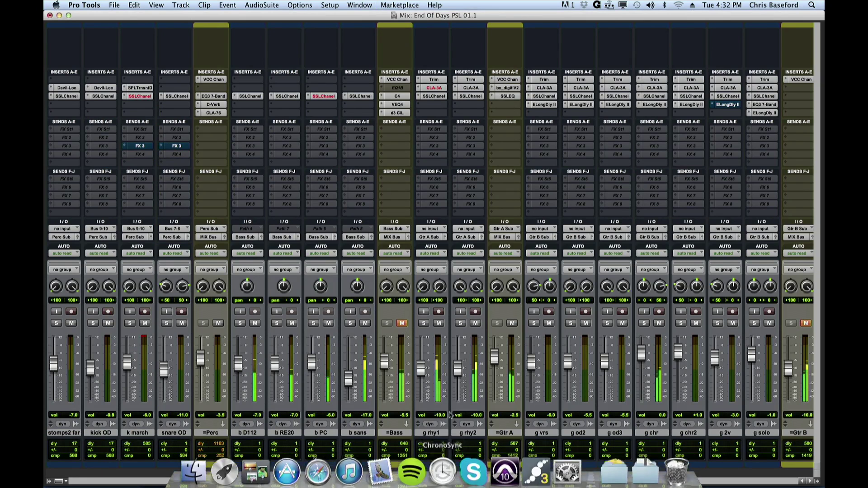Image resolution: width=868 pixels, height=488 pixels.
Task: Open Safari from the Dock
Action: tap(318, 472)
